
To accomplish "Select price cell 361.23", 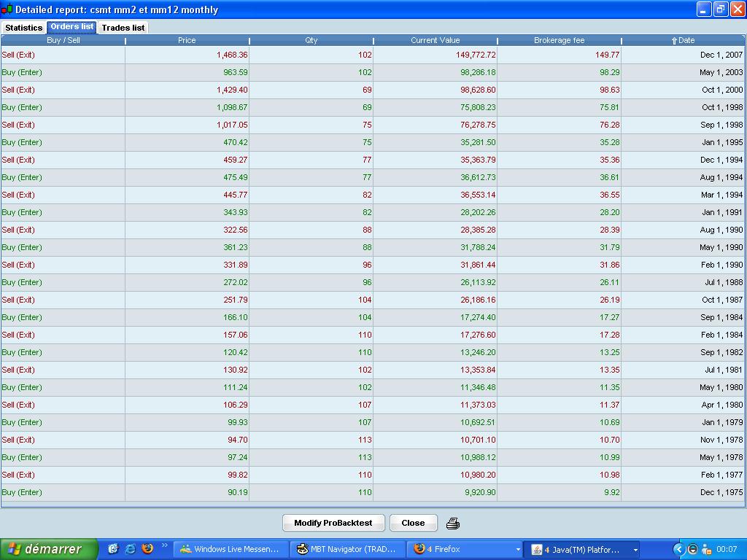I will tap(187, 247).
